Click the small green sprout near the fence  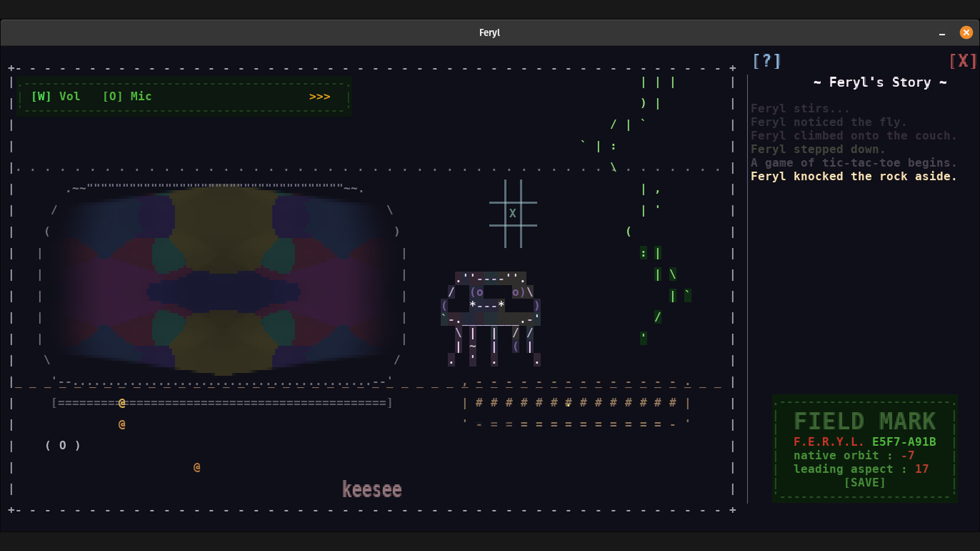[x=643, y=336]
